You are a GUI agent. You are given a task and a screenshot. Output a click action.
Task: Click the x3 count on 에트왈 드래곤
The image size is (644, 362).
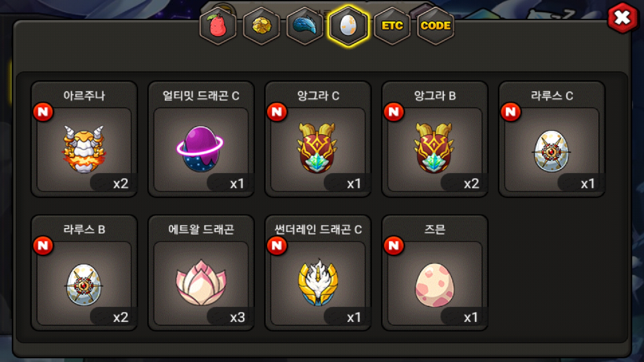(x=237, y=317)
